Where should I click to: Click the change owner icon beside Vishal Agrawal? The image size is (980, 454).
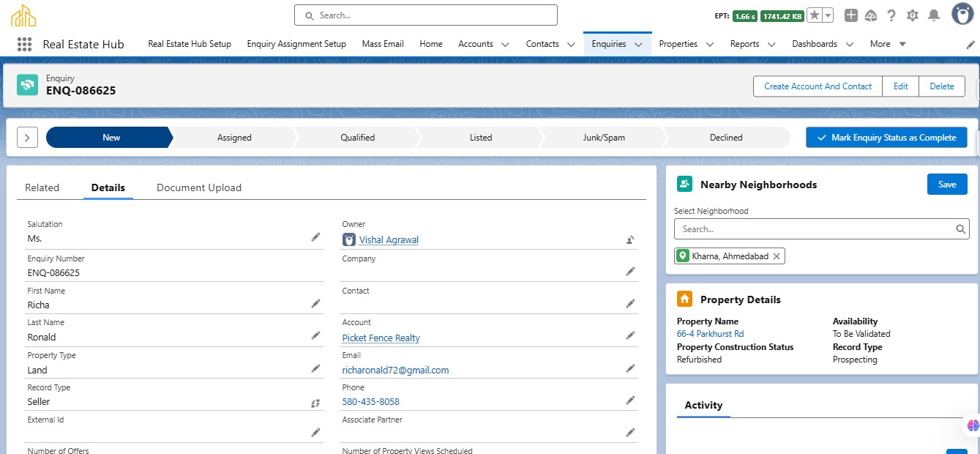[x=629, y=239]
